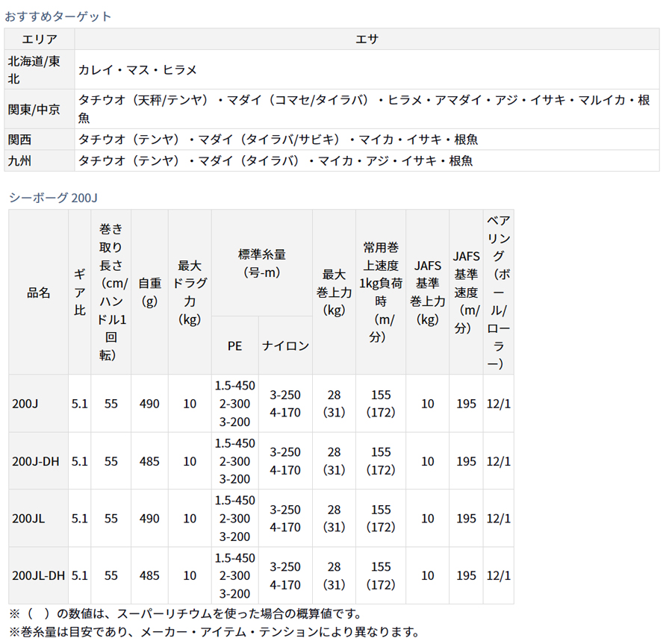The image size is (672, 641).
Task: Click gear ratio 5.1 in 200JL-DH row
Action: coord(80,575)
